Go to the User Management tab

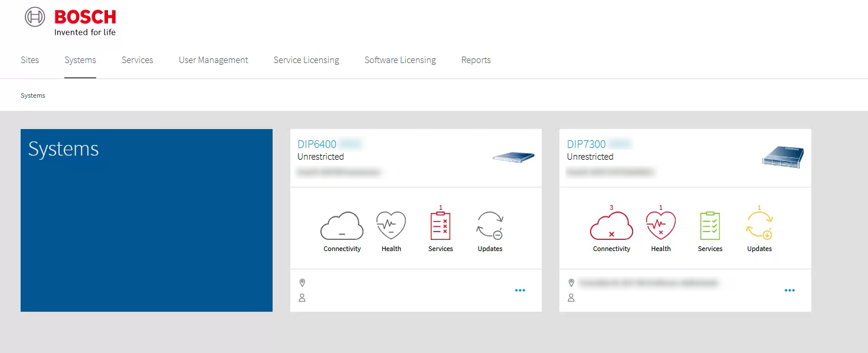(214, 60)
